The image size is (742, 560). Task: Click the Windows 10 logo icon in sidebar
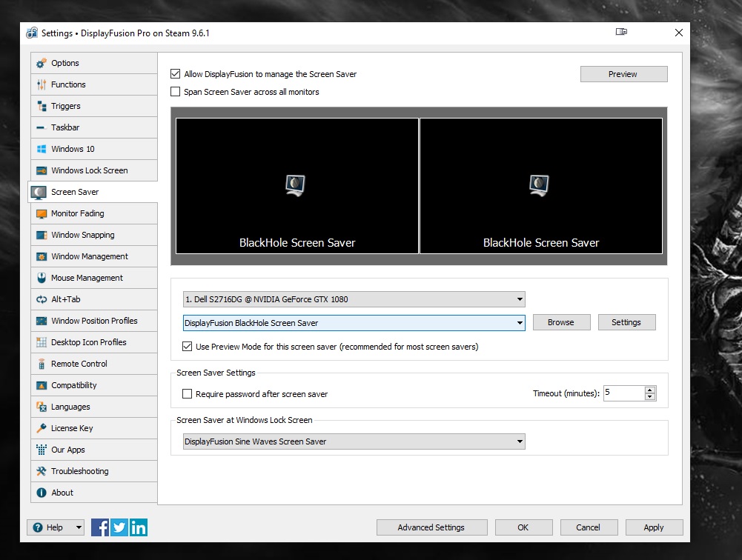[41, 149]
